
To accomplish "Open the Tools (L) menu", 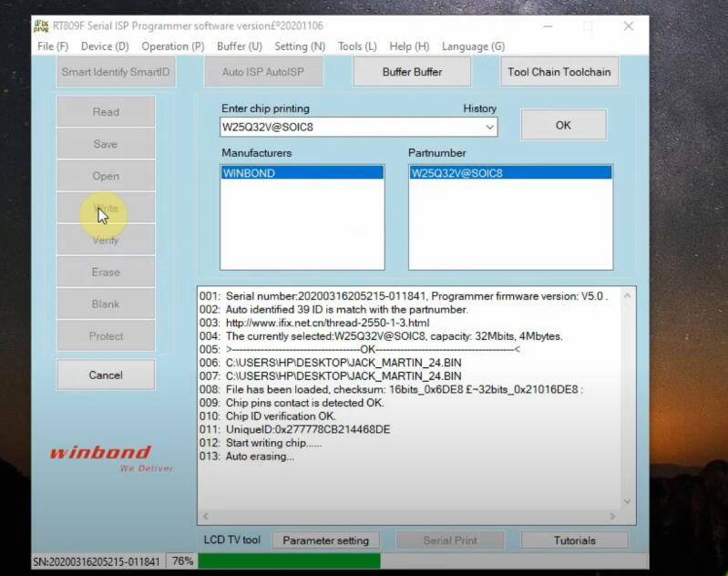I will (357, 46).
